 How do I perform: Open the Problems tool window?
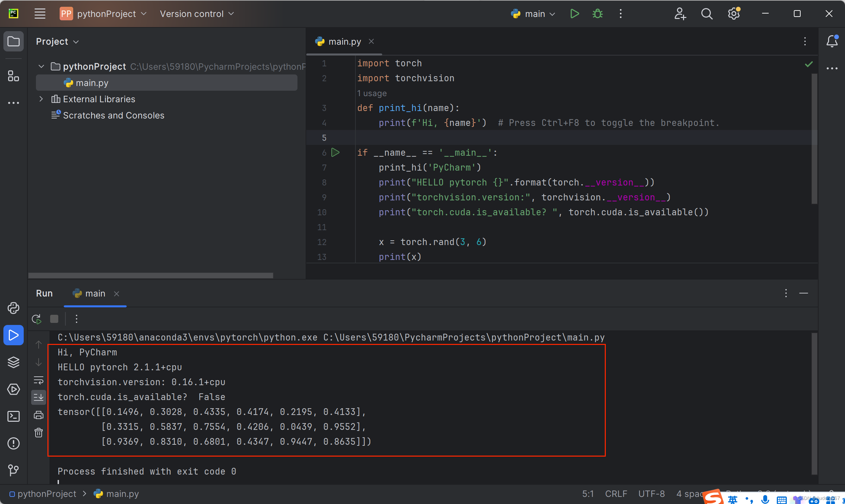(x=14, y=443)
